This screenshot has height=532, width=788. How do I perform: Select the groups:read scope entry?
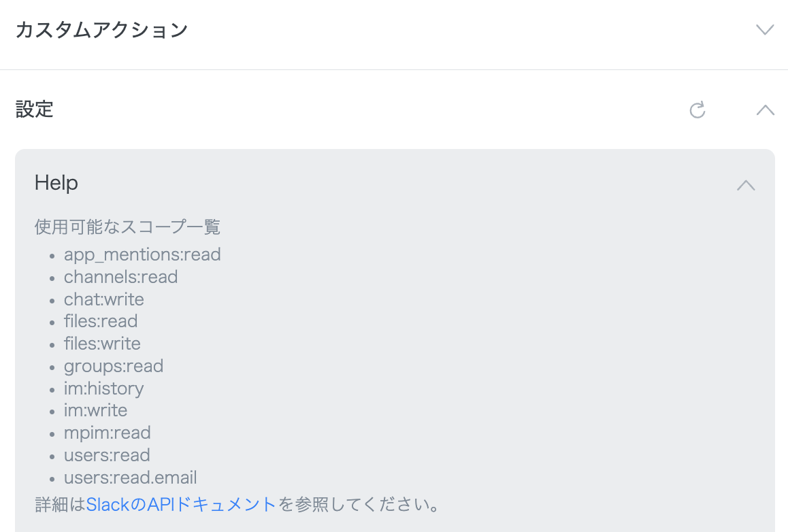[114, 366]
